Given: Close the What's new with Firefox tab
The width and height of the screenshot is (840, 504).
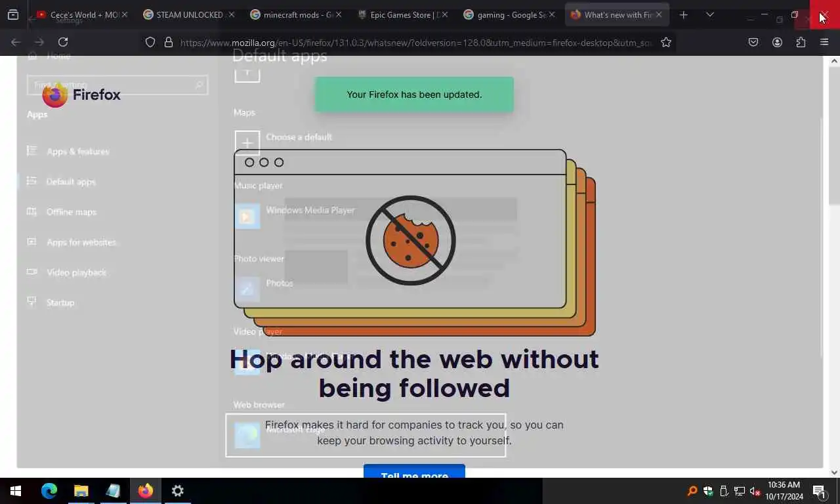Looking at the screenshot, I should [x=658, y=14].
